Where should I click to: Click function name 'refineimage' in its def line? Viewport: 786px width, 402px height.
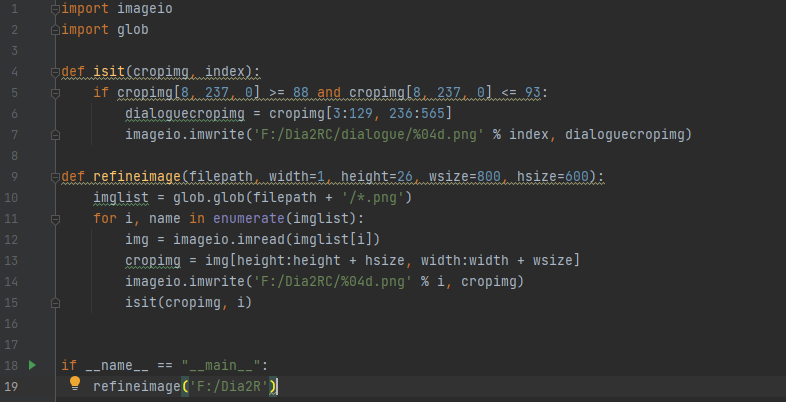(x=137, y=177)
